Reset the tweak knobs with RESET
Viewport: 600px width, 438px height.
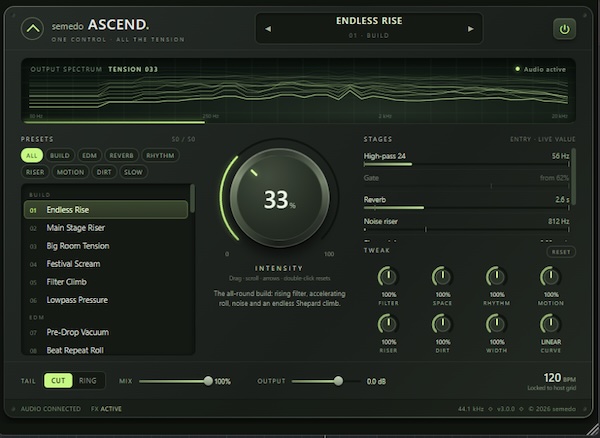pos(561,252)
